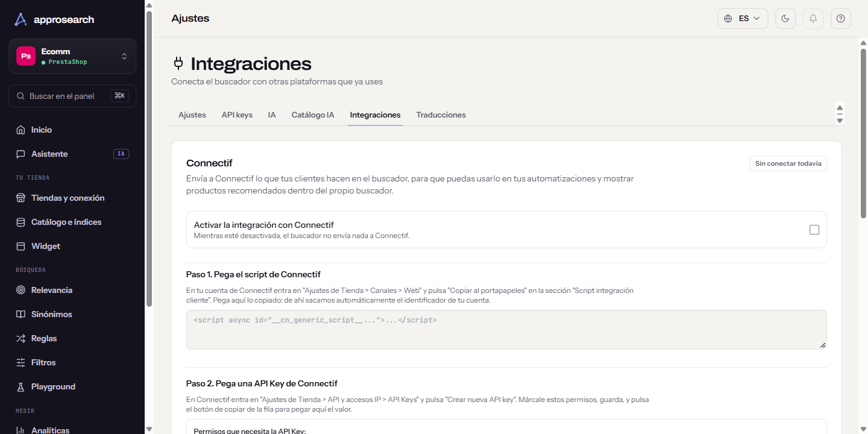Click the Analíticas chart icon
Viewport: 868px width, 434px height.
click(x=20, y=430)
